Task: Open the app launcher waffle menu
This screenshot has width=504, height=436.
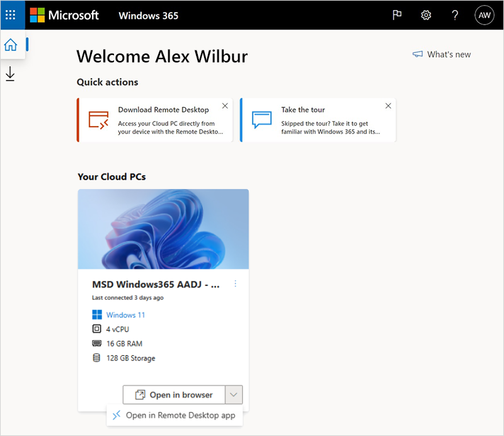Action: coord(11,14)
